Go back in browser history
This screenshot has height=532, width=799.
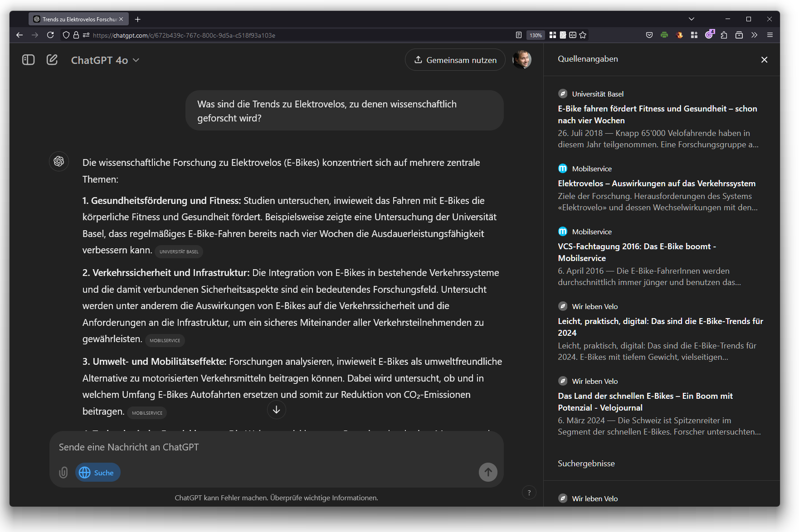click(19, 35)
